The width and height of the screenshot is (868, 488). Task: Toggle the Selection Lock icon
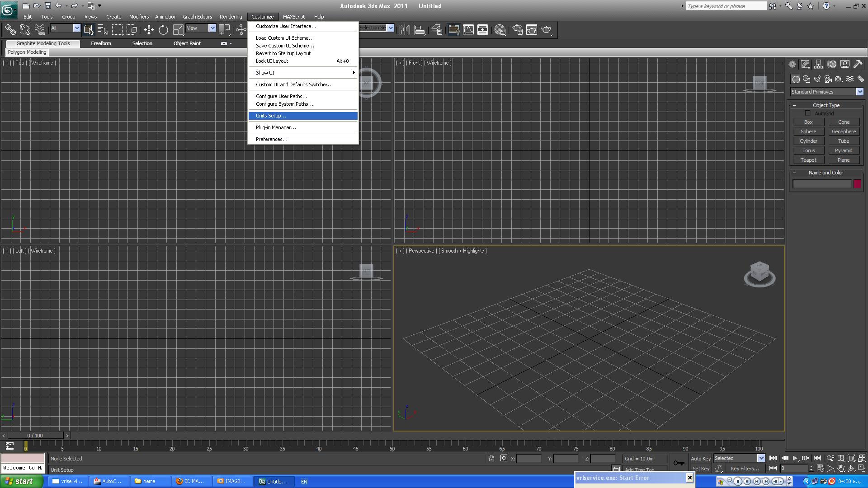point(491,458)
